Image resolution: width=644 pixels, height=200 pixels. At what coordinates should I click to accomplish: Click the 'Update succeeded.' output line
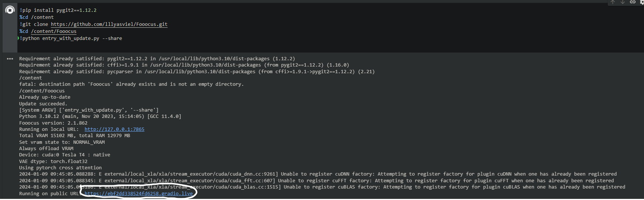click(x=43, y=104)
